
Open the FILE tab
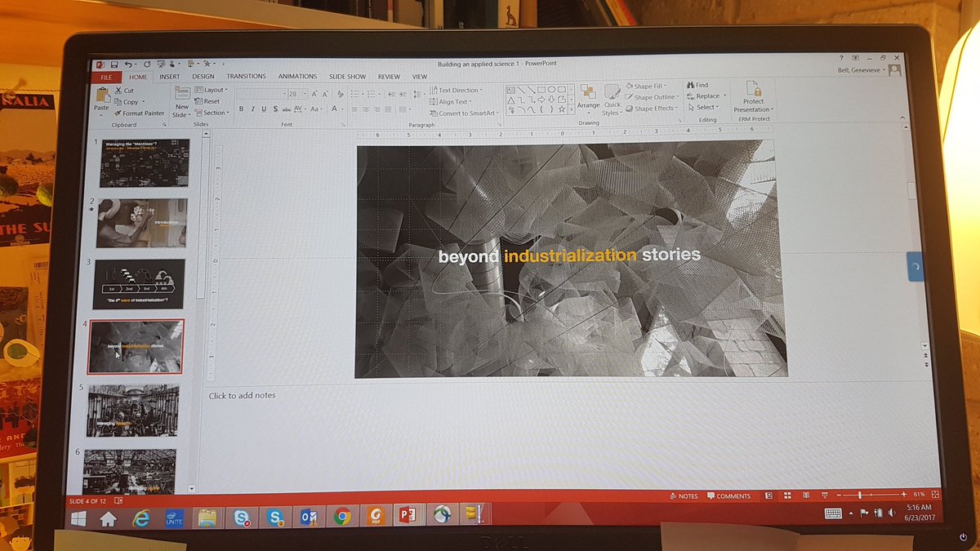pos(105,76)
